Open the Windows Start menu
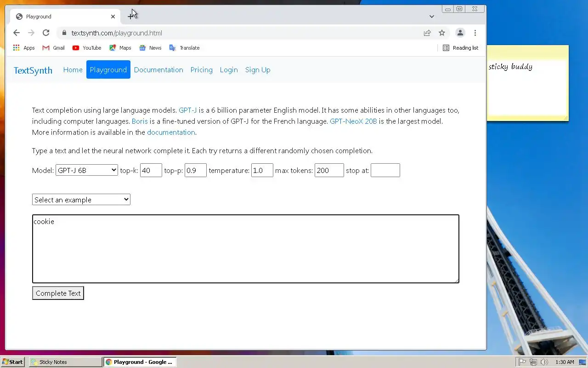The width and height of the screenshot is (588, 368). [13, 362]
